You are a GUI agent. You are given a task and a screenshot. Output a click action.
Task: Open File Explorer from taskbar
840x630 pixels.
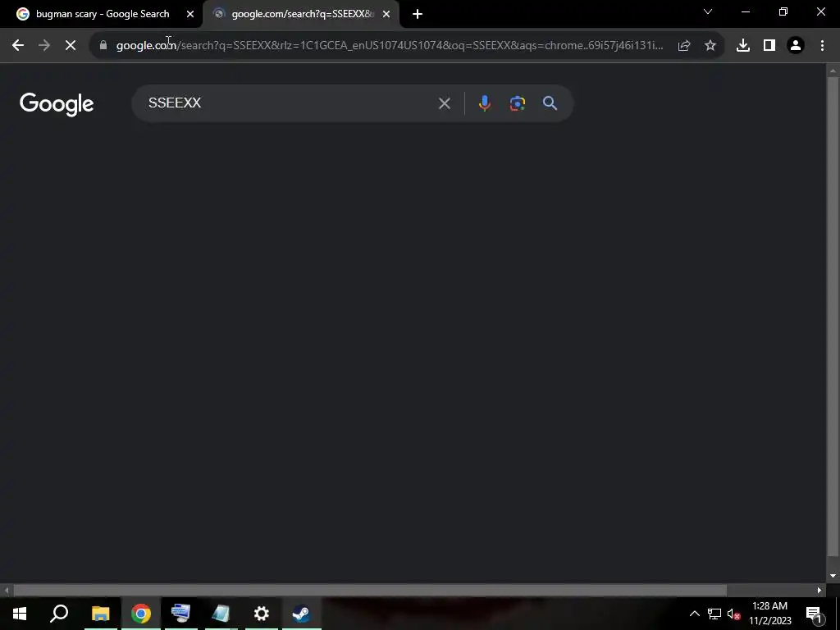[x=100, y=614]
